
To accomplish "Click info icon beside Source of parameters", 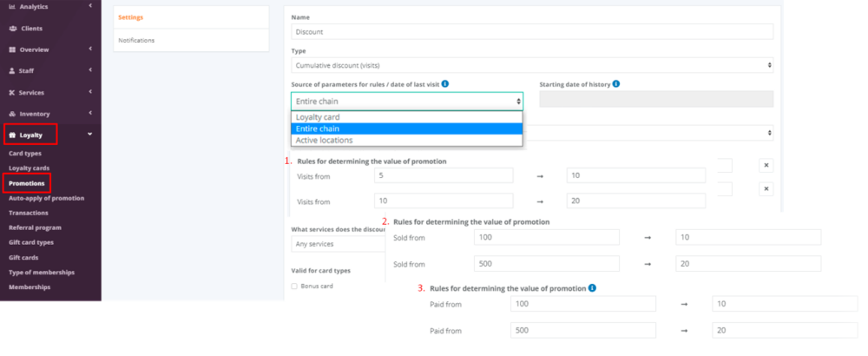I will click(444, 83).
